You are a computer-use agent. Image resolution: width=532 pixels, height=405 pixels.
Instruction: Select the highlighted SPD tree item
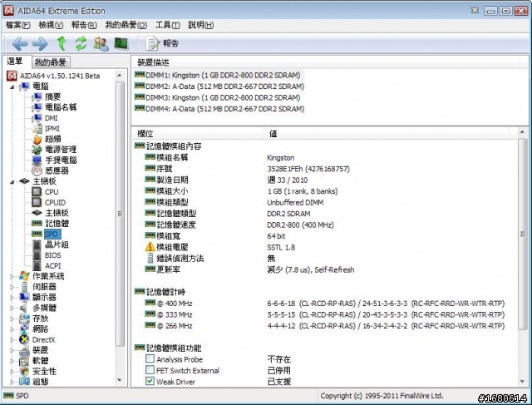(52, 234)
